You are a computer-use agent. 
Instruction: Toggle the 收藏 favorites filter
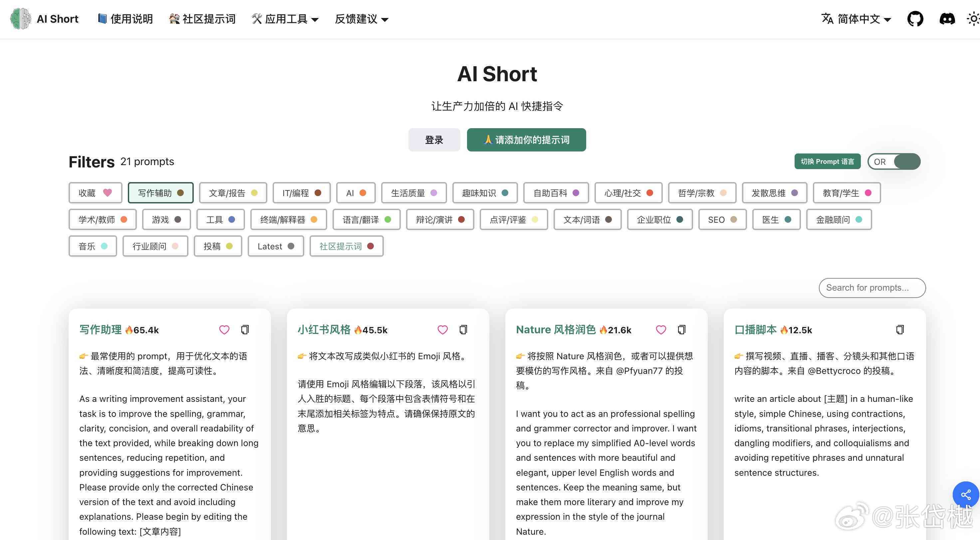tap(95, 193)
